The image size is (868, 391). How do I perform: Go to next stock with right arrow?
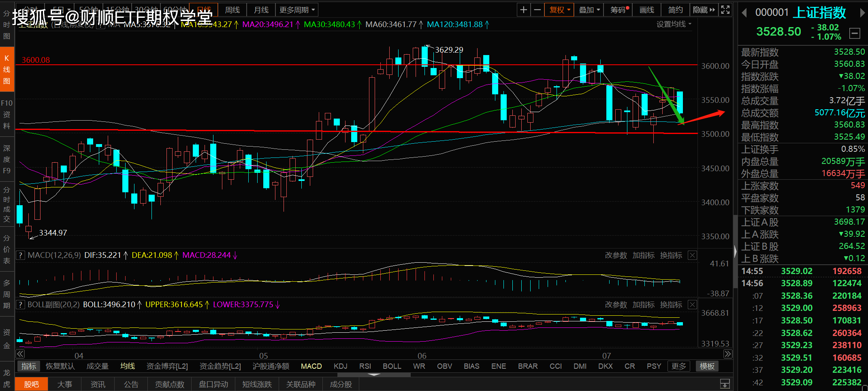pyautogui.click(x=862, y=13)
